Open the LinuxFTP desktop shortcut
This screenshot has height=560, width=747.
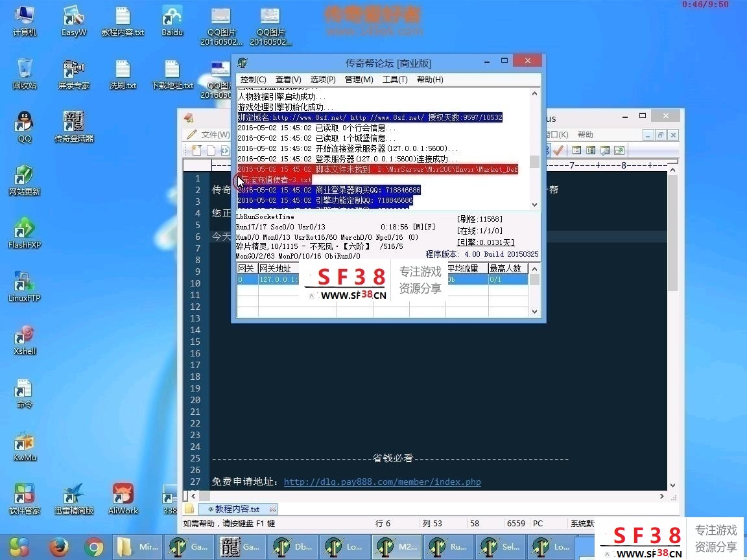click(x=24, y=286)
